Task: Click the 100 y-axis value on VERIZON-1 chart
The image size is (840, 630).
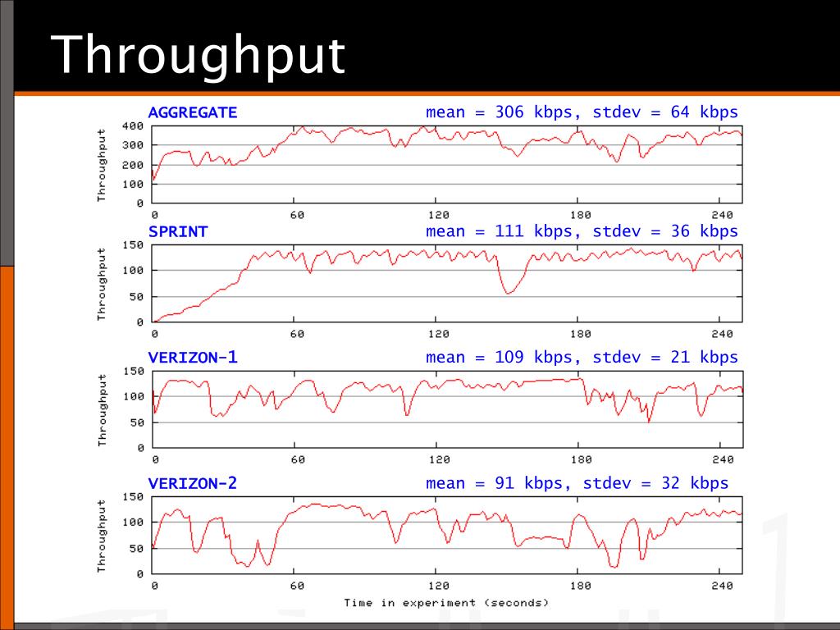Action: point(133,396)
